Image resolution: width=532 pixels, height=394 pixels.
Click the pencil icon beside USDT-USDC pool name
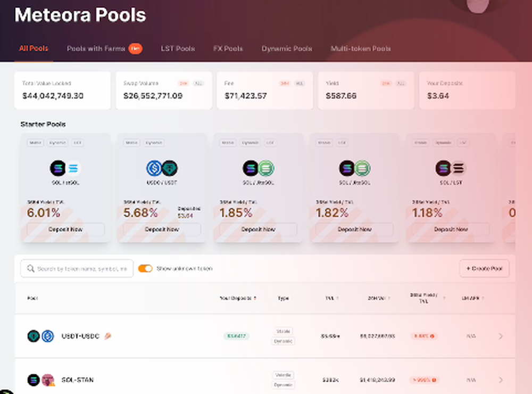pos(107,335)
